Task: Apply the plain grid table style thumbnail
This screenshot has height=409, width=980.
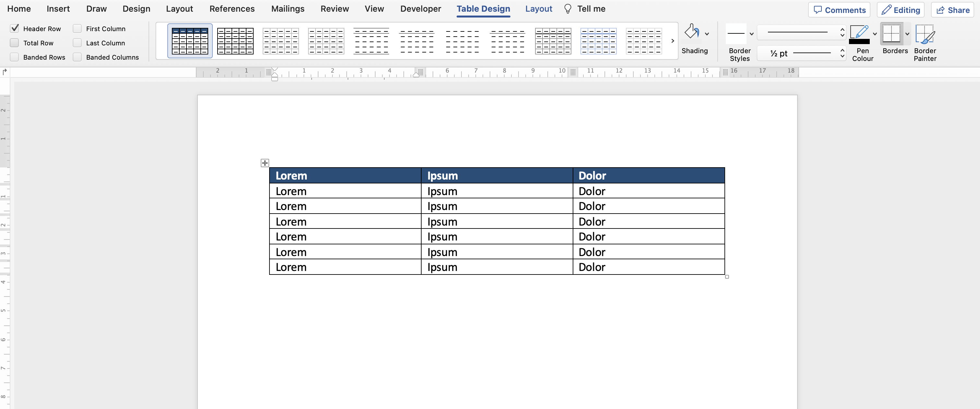Action: tap(235, 41)
